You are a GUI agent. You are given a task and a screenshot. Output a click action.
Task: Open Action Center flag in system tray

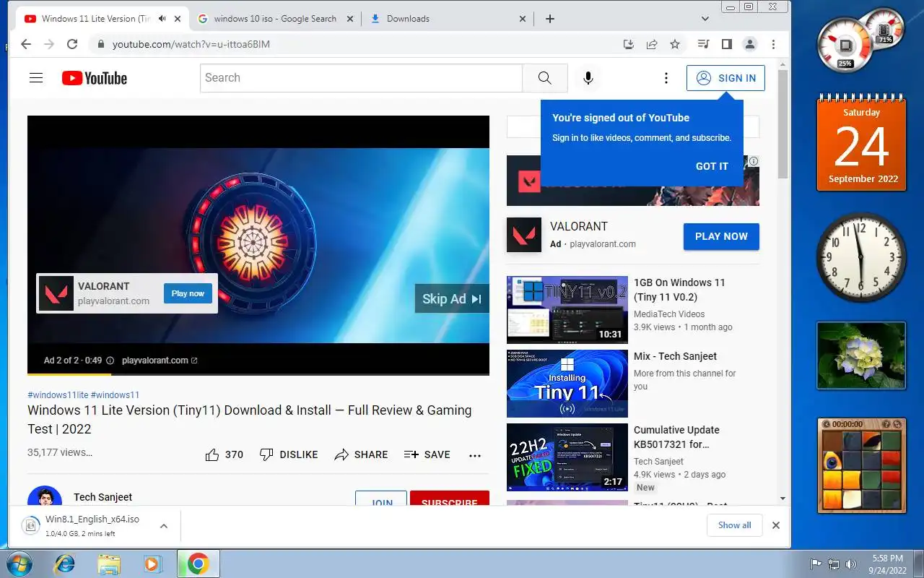[x=816, y=564]
